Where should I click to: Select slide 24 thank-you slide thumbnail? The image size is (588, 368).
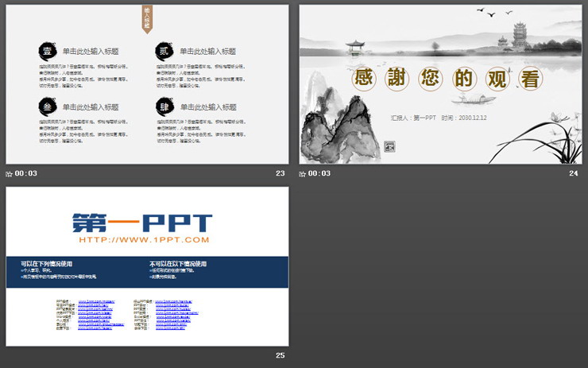click(440, 84)
